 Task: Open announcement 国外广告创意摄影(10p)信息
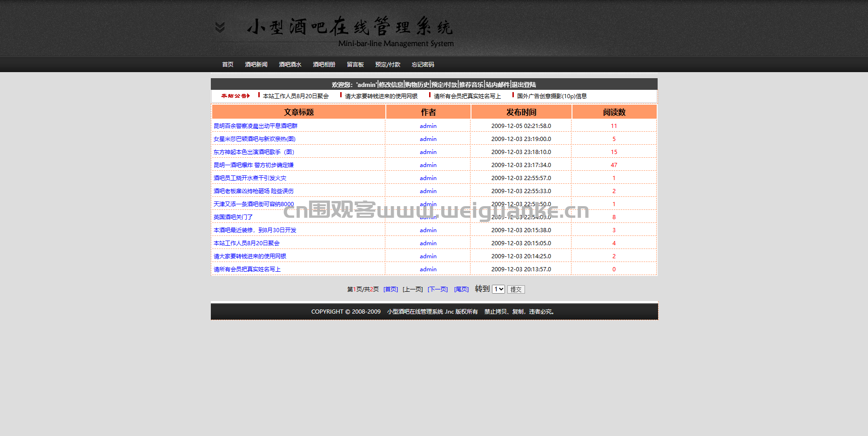(552, 96)
